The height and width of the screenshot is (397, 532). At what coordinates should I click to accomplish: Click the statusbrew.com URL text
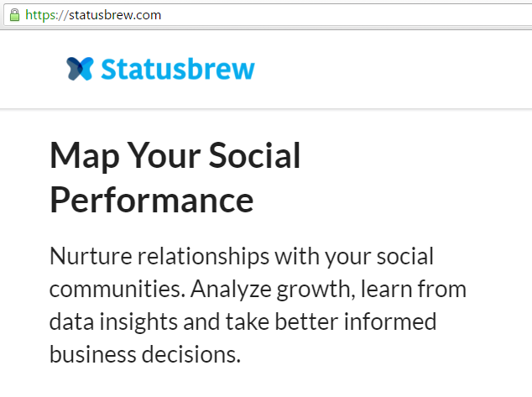115,15
